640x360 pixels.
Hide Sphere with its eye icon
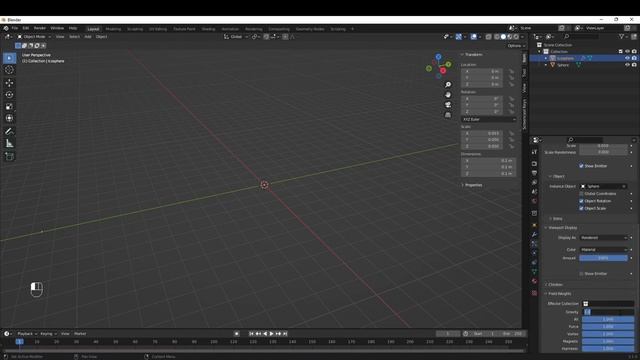(627, 65)
